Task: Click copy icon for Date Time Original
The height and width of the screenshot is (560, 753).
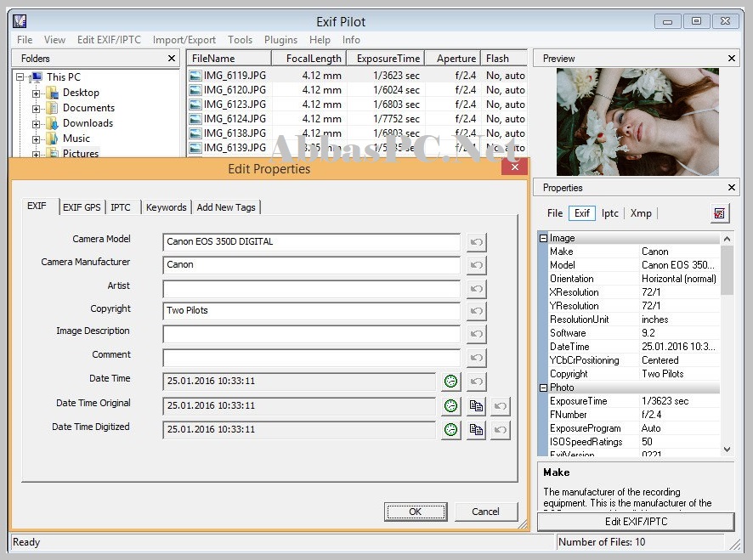Action: coord(476,406)
